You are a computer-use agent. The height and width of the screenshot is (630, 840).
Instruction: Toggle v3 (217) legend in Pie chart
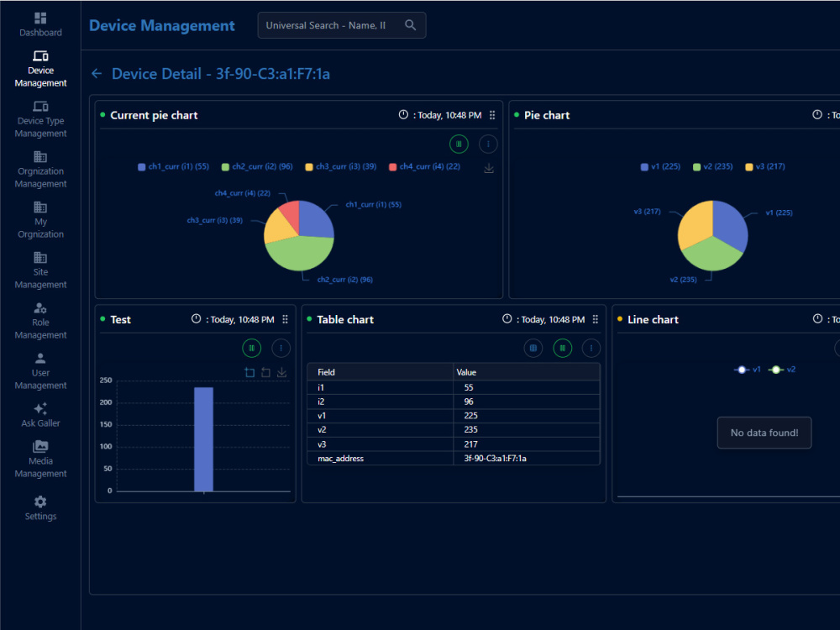pyautogui.click(x=765, y=166)
